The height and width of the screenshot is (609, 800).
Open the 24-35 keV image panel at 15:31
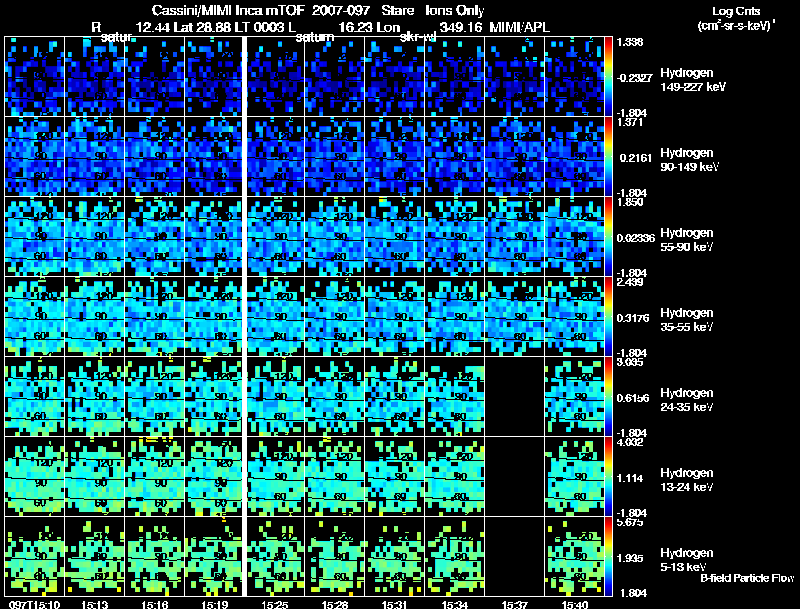395,397
